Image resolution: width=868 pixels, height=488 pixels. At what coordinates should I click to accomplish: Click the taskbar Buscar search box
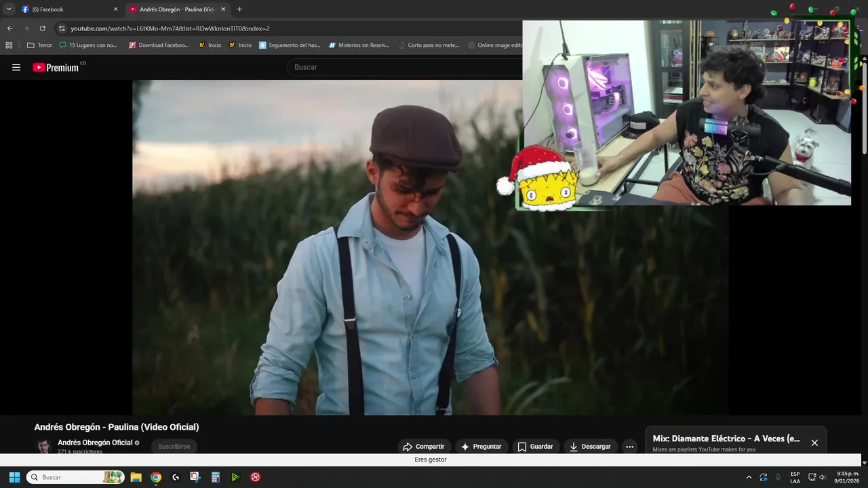[75, 477]
